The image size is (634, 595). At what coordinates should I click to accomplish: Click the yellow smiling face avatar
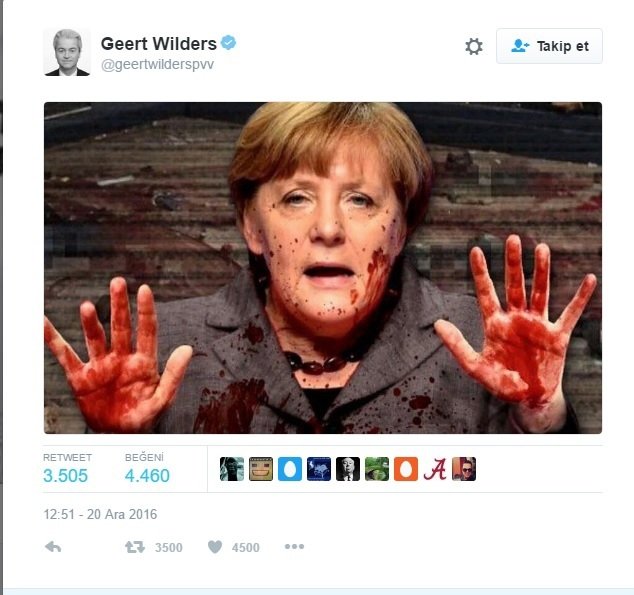pos(261,469)
